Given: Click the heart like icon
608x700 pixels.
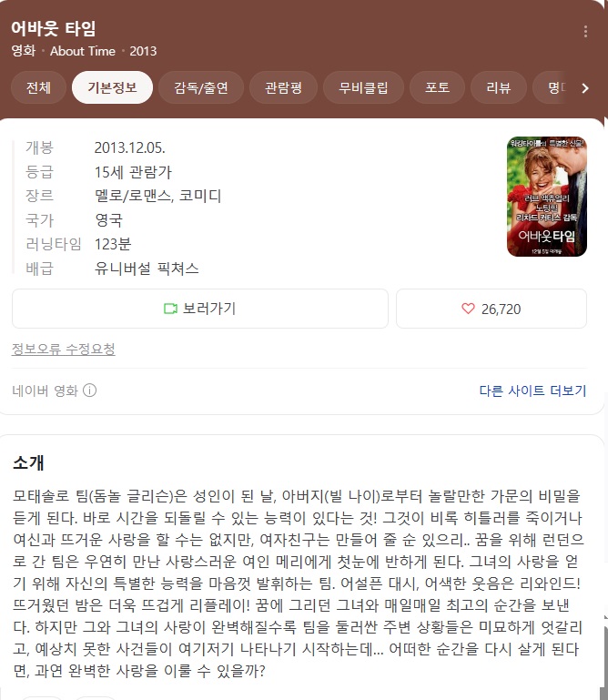Looking at the screenshot, I should click(x=468, y=309).
